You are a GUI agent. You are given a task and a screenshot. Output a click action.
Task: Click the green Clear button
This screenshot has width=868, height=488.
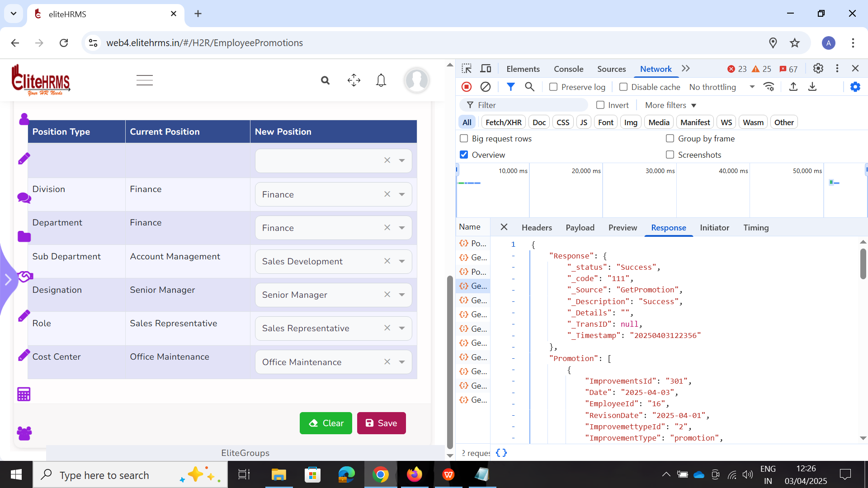coord(325,423)
